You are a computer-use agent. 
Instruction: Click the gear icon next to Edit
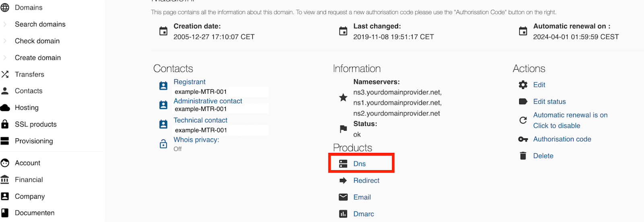point(523,85)
